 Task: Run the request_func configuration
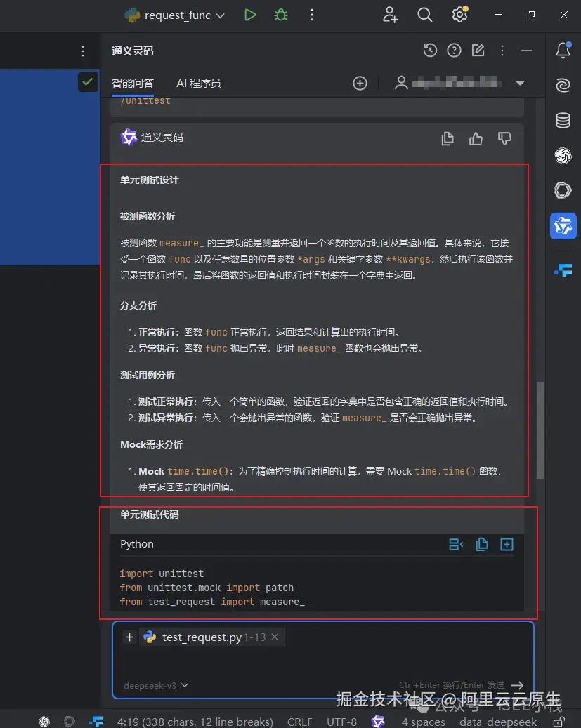[x=250, y=14]
